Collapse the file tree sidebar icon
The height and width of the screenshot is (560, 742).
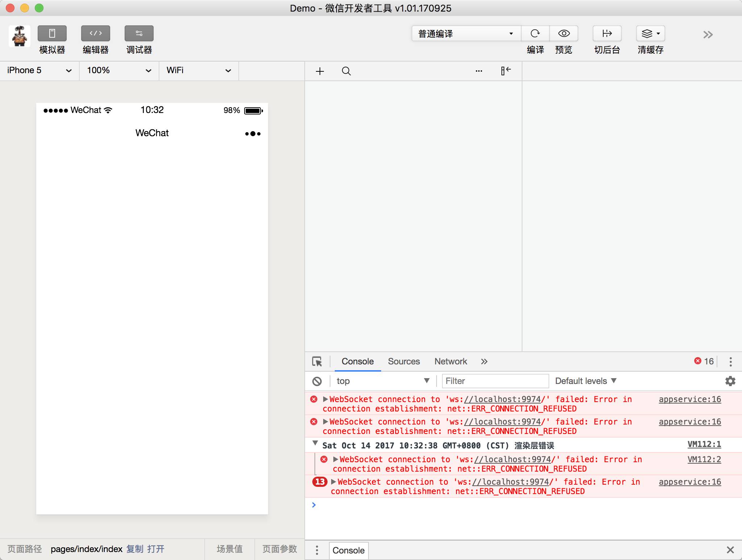(x=505, y=71)
